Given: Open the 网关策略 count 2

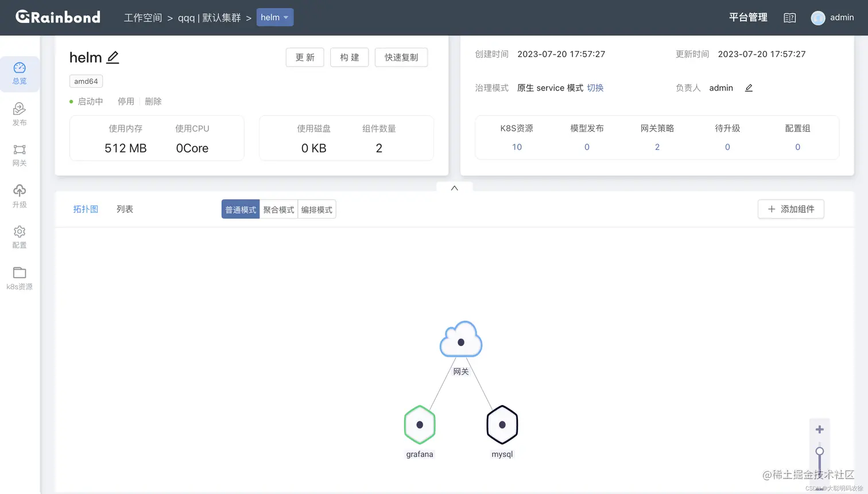Looking at the screenshot, I should tap(657, 147).
